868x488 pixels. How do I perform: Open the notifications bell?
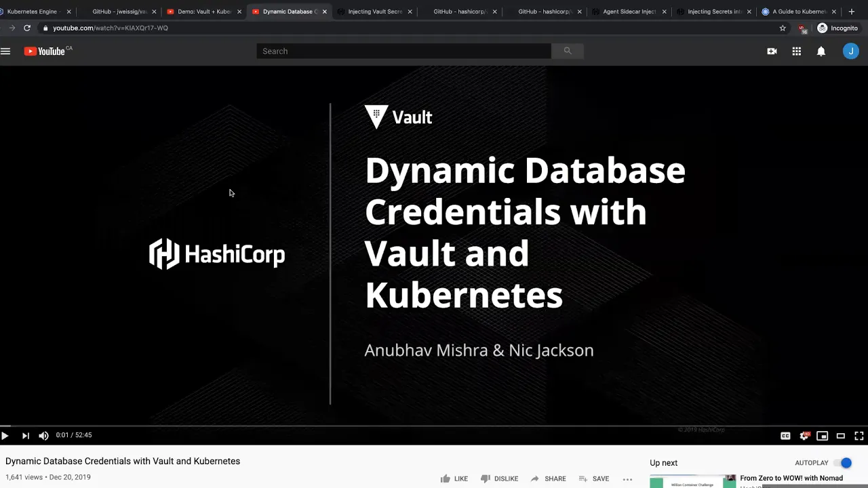point(821,52)
